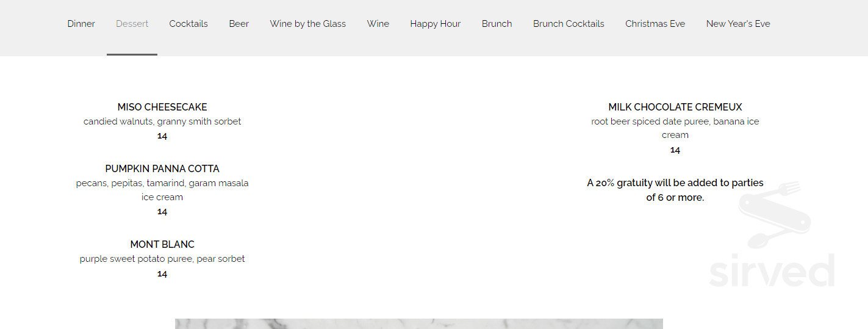Select the Christmas Eve tab
The height and width of the screenshot is (329, 868).
[x=655, y=24]
